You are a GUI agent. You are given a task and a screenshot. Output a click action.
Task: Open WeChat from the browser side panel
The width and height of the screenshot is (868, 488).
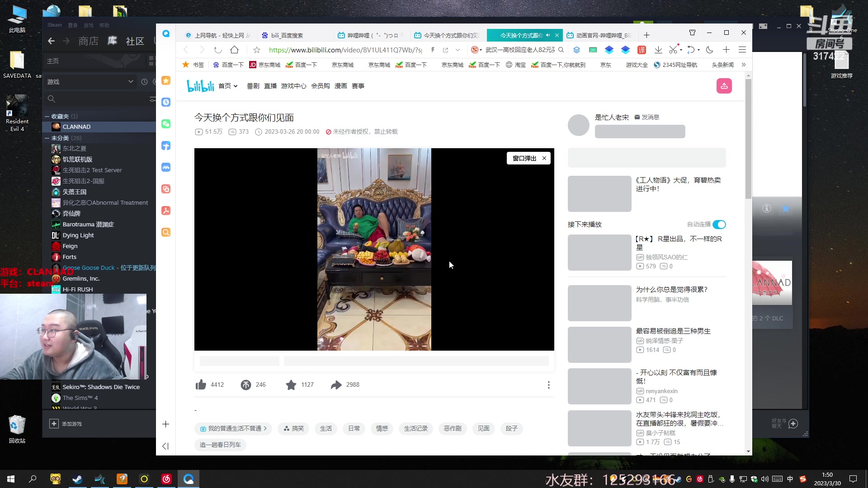(166, 124)
